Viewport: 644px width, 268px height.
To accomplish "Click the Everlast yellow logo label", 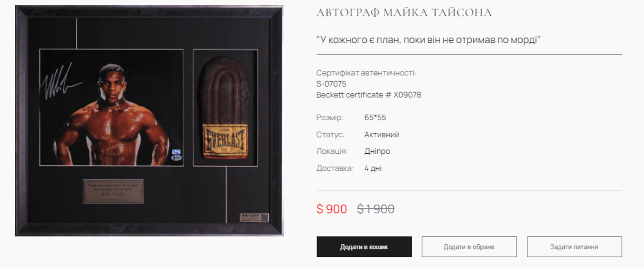I will (x=225, y=140).
